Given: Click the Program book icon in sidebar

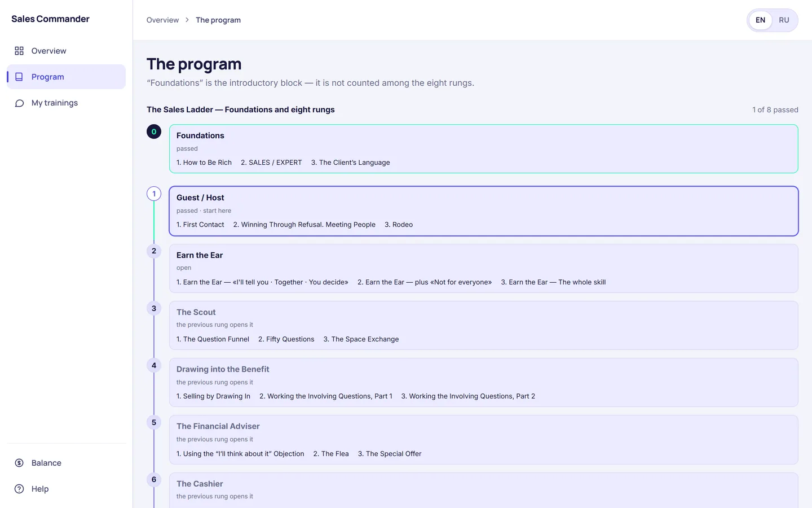Looking at the screenshot, I should pyautogui.click(x=19, y=77).
